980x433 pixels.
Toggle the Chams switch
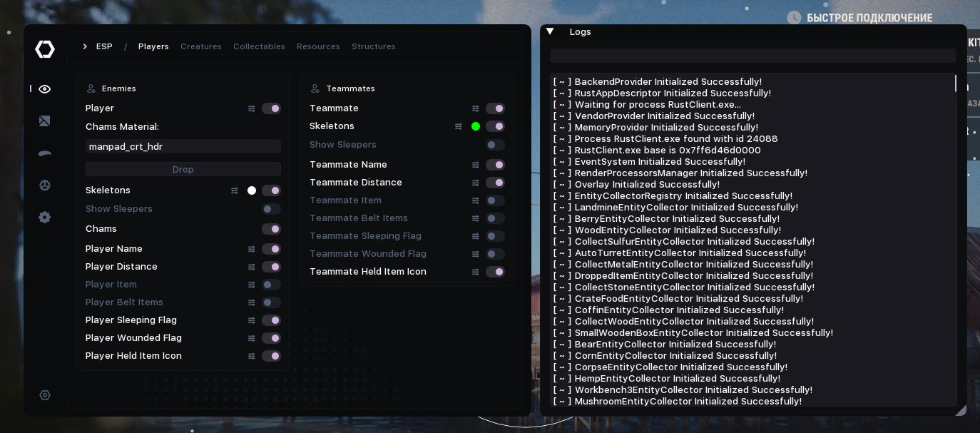coord(271,229)
